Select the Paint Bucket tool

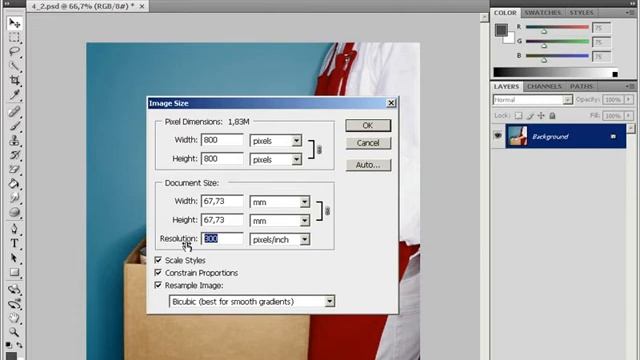[14, 184]
